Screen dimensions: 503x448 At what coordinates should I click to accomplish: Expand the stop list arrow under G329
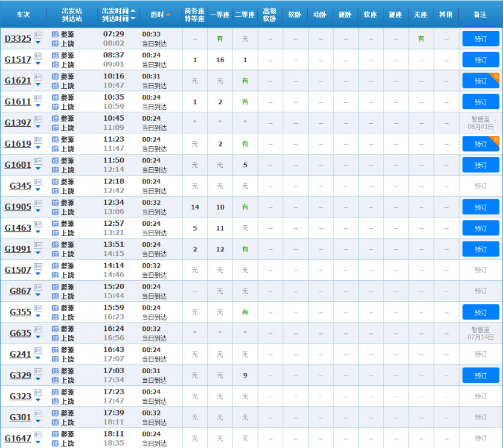pyautogui.click(x=38, y=379)
